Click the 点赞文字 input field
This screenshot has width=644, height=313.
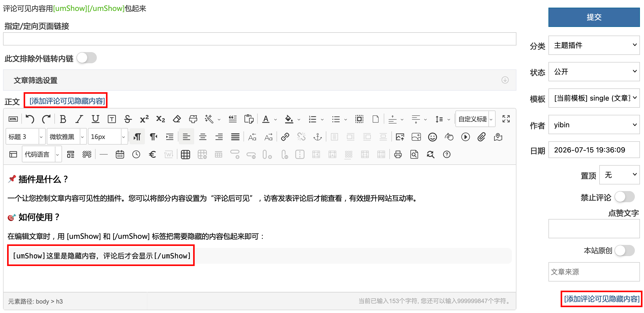pyautogui.click(x=594, y=229)
